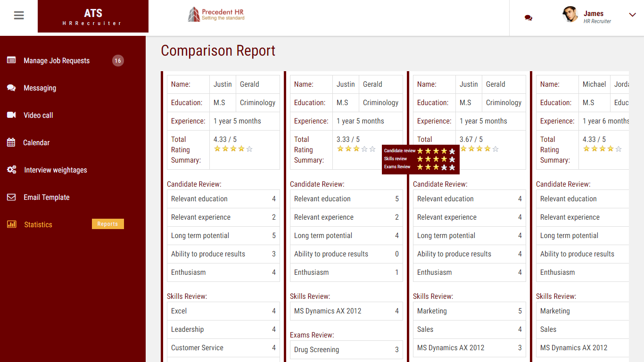This screenshot has height=362, width=644.
Task: Click 'Marketing' skill row in third card
Action: coord(470,311)
